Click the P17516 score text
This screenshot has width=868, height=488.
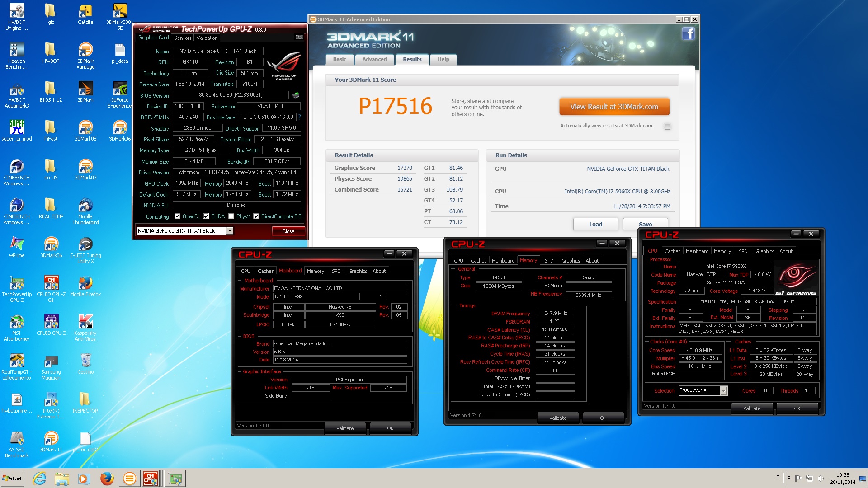pos(395,106)
